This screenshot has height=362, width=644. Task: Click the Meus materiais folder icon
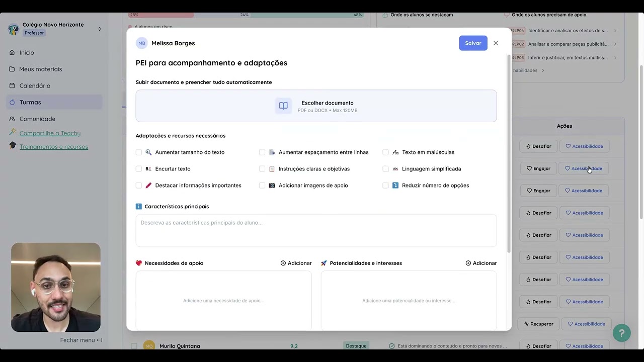(12, 69)
